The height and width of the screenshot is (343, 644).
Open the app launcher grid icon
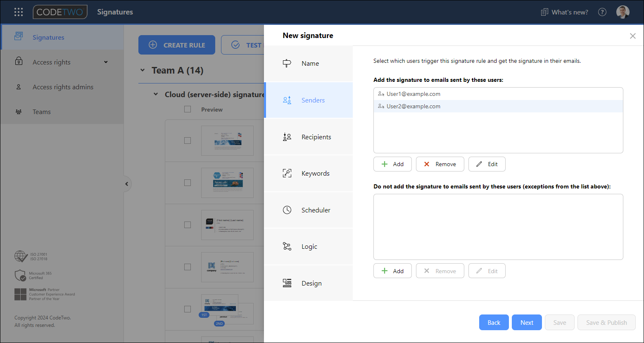click(x=19, y=12)
